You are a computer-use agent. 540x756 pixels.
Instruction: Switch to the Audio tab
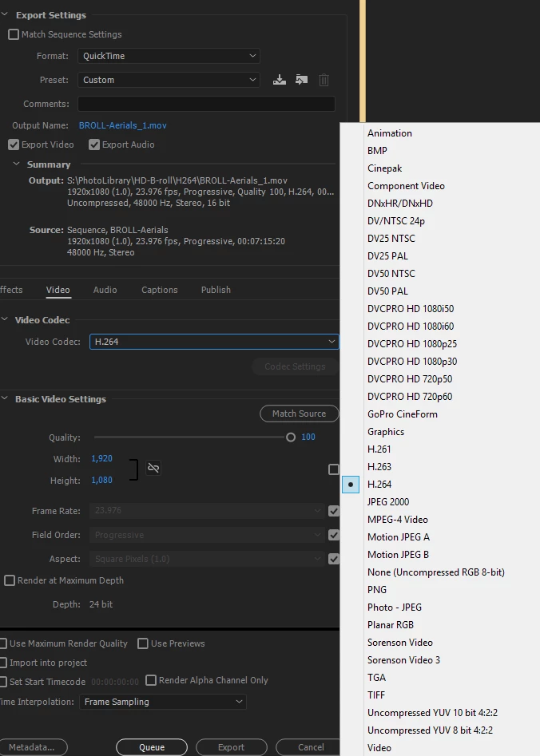coord(105,290)
